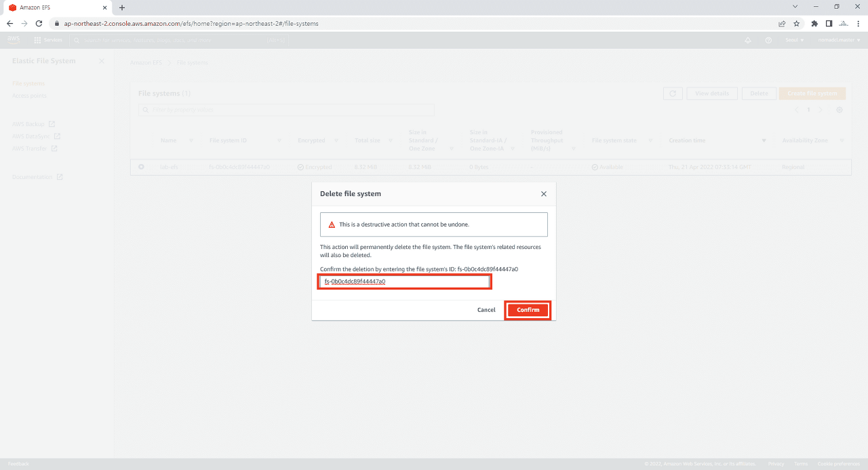This screenshot has width=868, height=470.
Task: Open the Terms link in the footer
Action: (800, 464)
